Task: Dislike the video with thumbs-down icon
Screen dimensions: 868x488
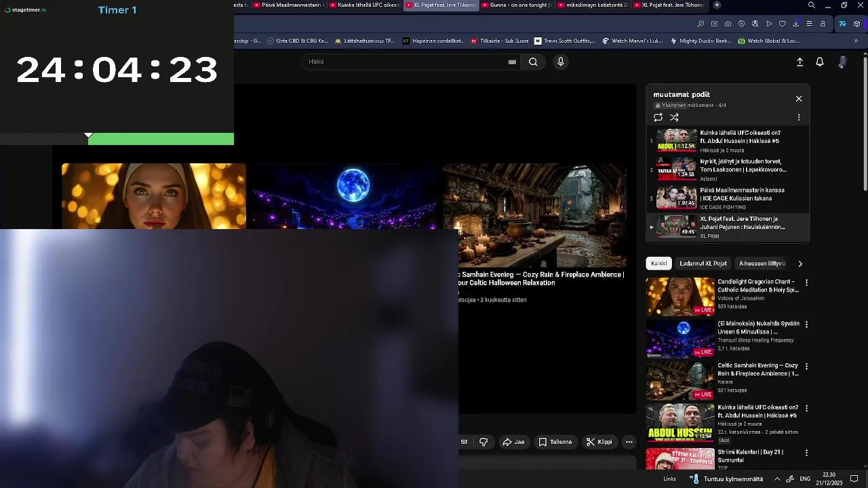Action: (x=484, y=442)
